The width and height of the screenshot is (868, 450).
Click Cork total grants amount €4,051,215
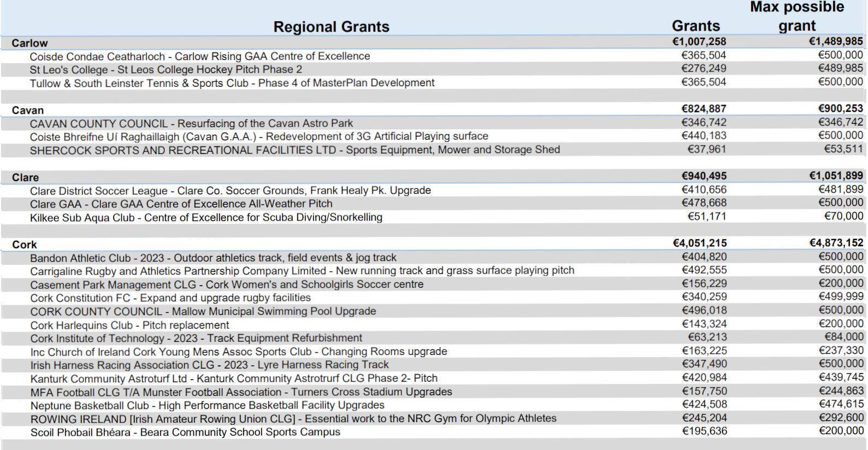click(x=699, y=243)
